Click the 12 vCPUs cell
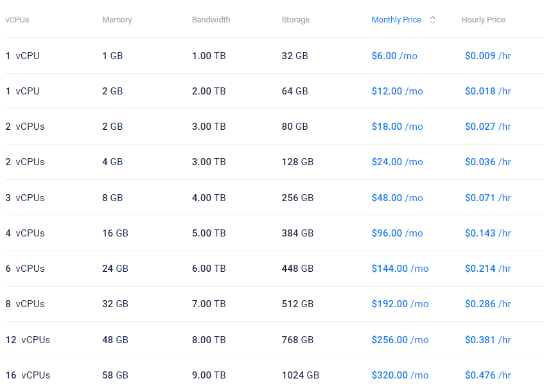 click(28, 340)
